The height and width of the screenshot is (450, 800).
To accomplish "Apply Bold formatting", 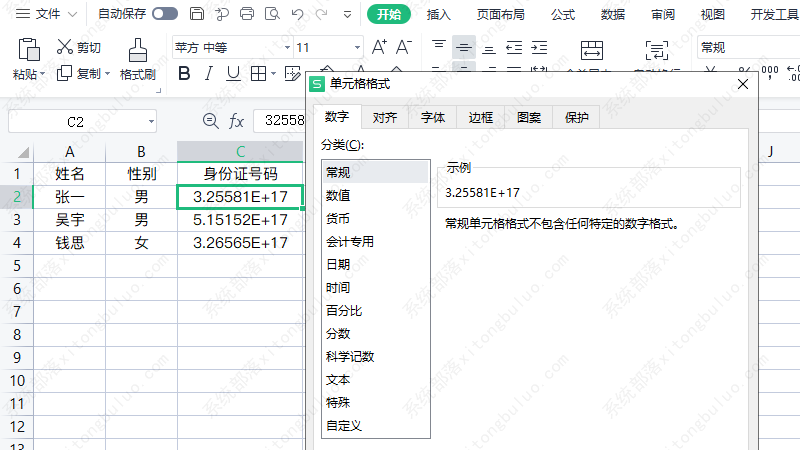I will point(183,73).
